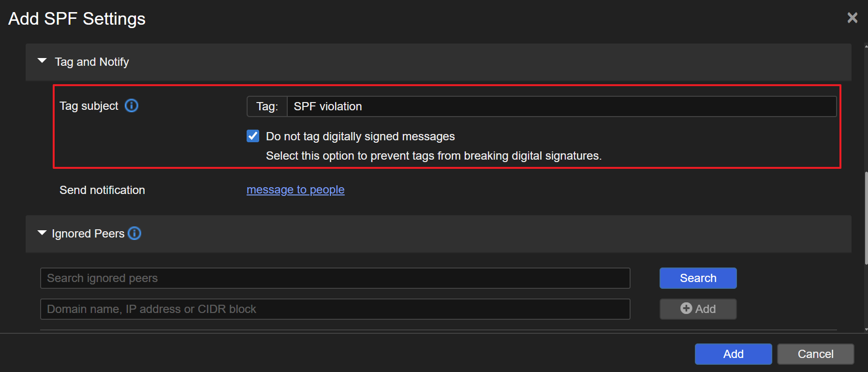868x372 pixels.
Task: Focus the Search ignored peers field
Action: click(x=335, y=278)
